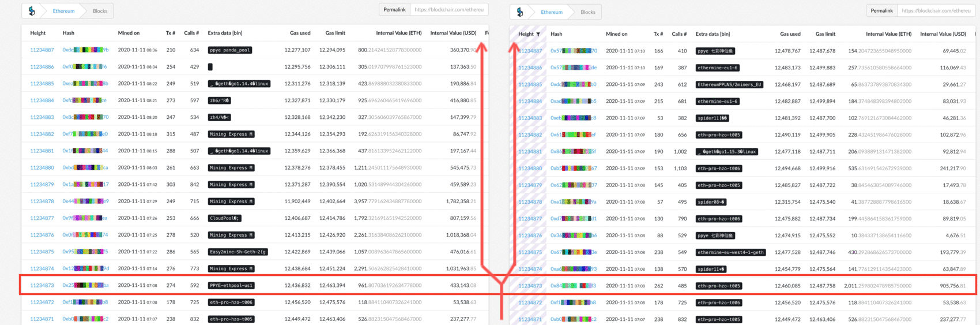Click Extra data [bin] header in left panel
The height and width of the screenshot is (325, 980).
pyautogui.click(x=225, y=33)
